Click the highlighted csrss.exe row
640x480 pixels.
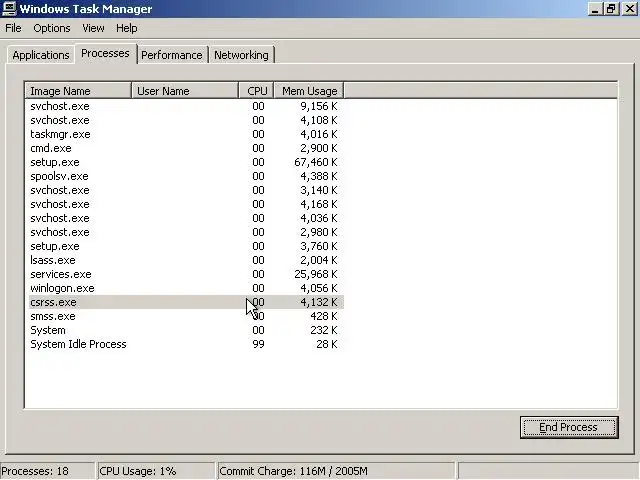tap(186, 302)
